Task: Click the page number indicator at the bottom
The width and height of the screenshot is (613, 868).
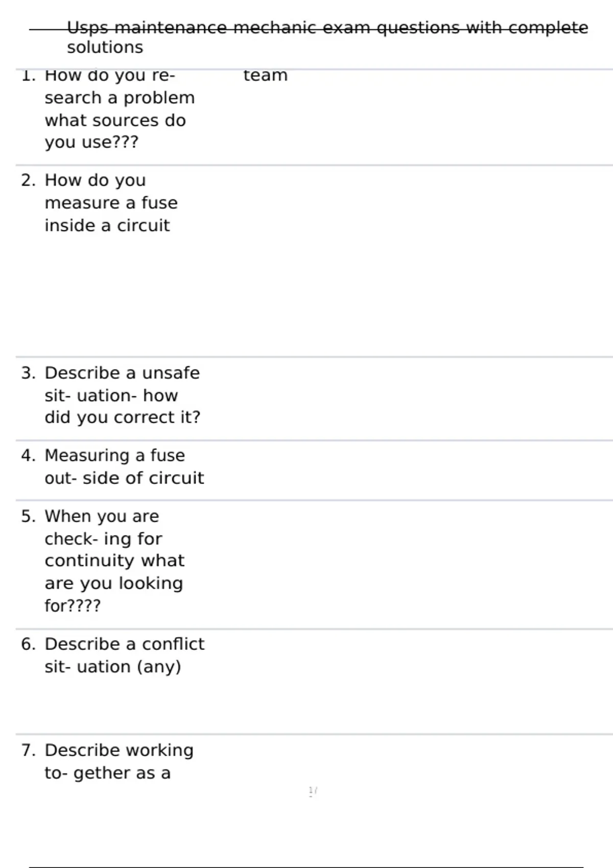Action: [313, 791]
